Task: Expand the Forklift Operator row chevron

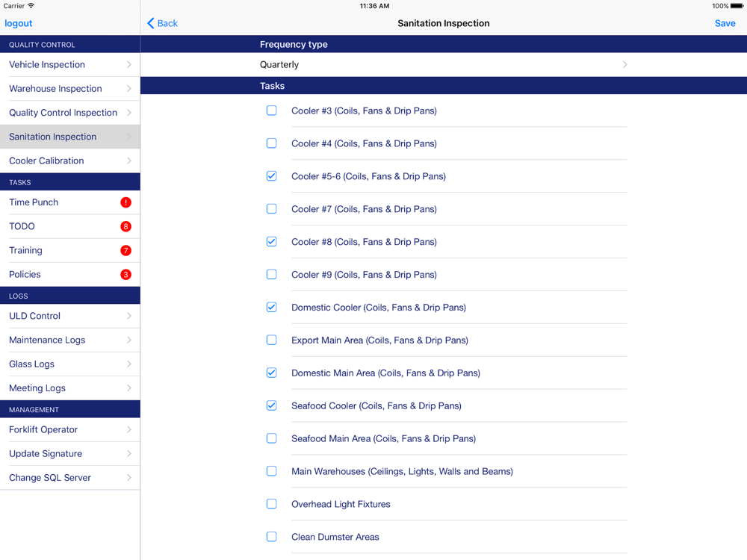Action: pyautogui.click(x=129, y=429)
